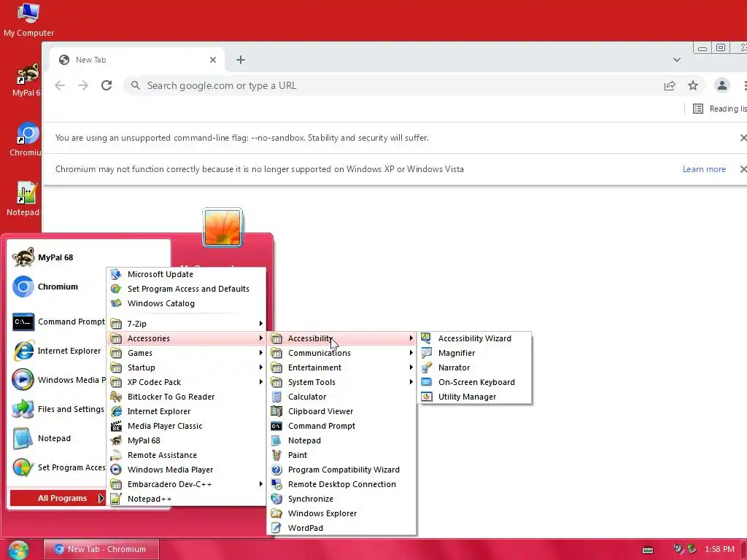Select Accessibility menu item
The width and height of the screenshot is (747, 560).
341,338
